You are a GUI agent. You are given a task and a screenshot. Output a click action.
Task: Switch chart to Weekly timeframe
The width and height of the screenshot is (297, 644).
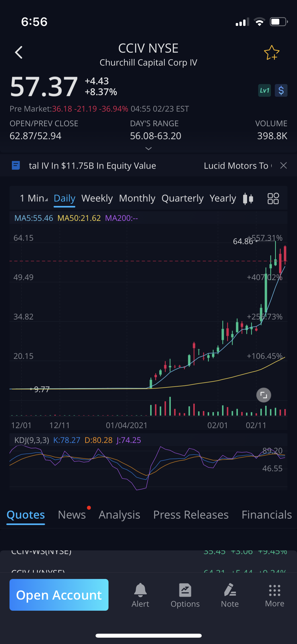[97, 198]
